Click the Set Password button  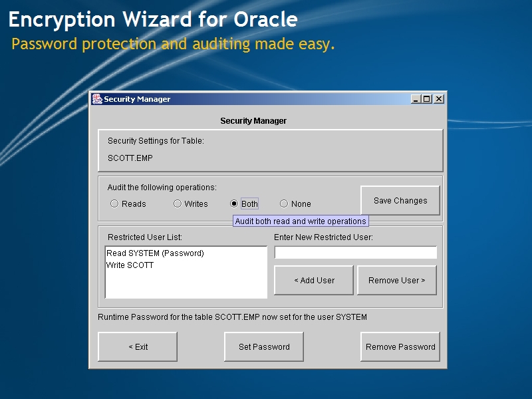264,346
